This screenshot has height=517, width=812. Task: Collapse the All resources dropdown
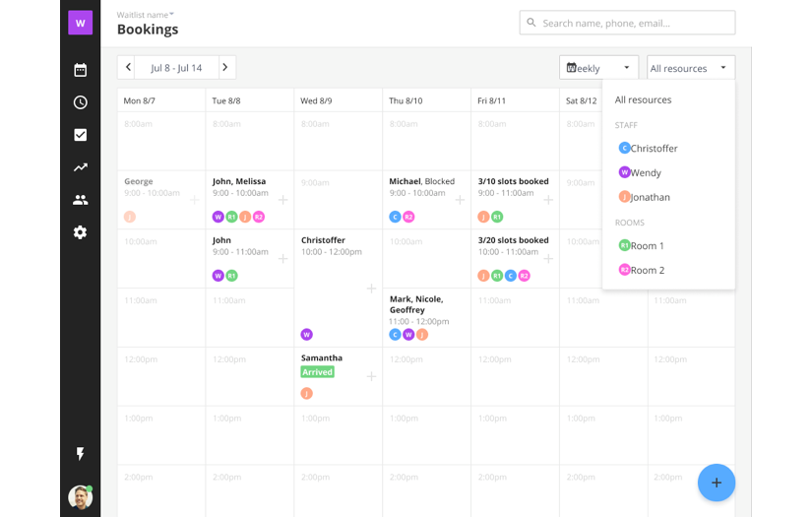coord(691,68)
